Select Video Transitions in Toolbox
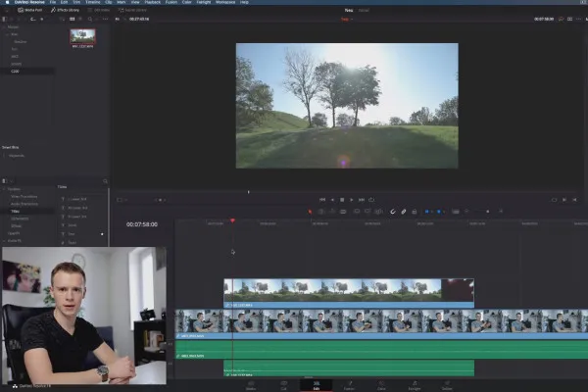The height and width of the screenshot is (392, 588). (24, 197)
